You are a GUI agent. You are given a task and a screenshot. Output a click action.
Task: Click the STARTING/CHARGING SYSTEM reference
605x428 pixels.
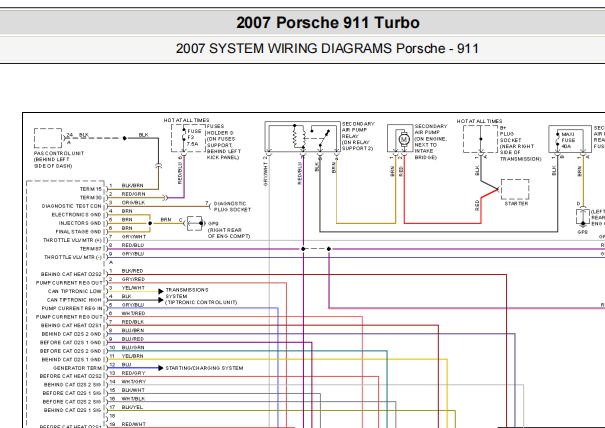pos(204,368)
